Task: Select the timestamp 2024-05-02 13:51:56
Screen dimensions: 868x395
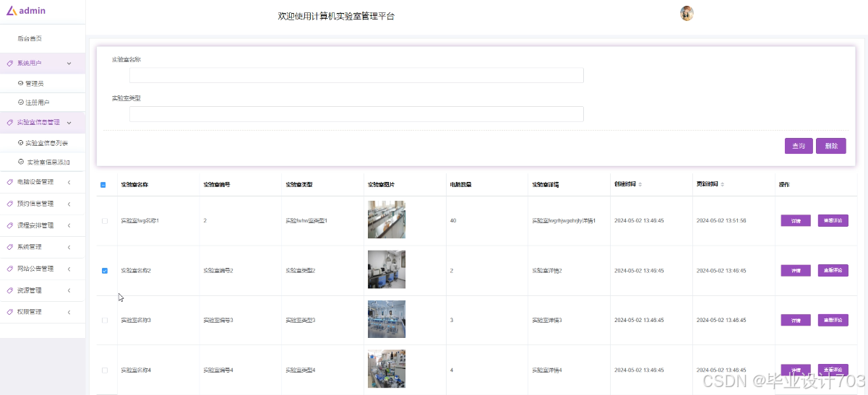Action: 721,220
